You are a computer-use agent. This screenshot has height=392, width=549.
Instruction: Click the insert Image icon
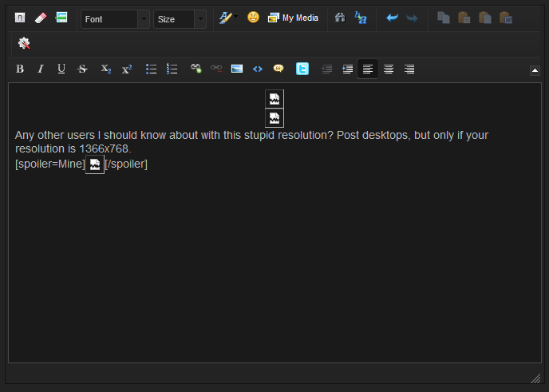coord(237,69)
